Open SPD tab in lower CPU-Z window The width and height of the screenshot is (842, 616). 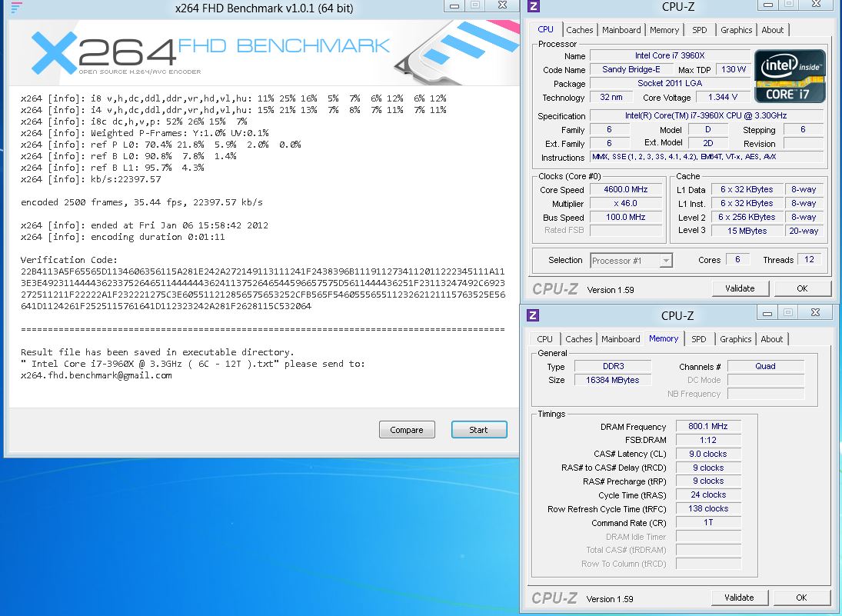(698, 339)
